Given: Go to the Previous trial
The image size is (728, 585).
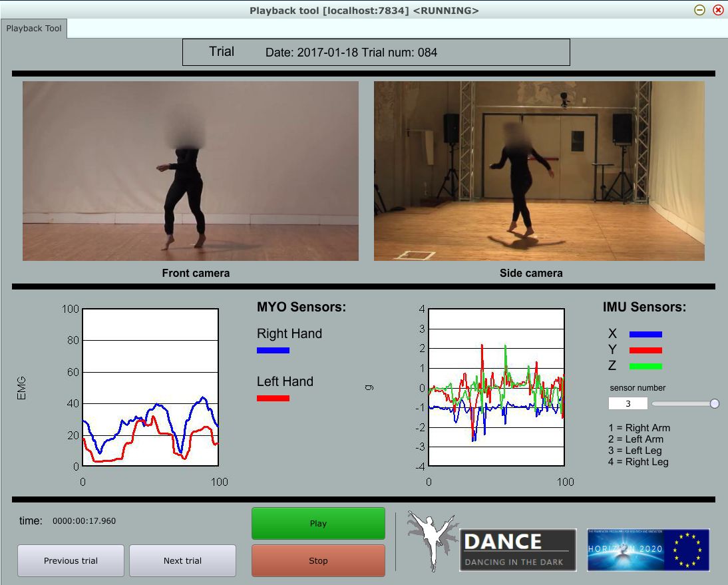Looking at the screenshot, I should coord(71,560).
